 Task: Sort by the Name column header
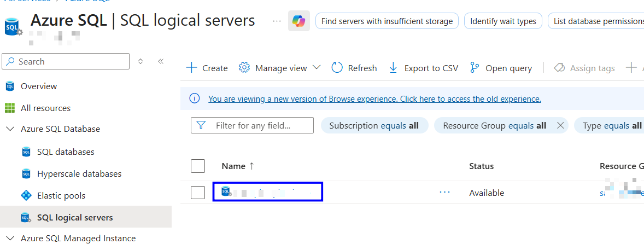click(x=238, y=166)
